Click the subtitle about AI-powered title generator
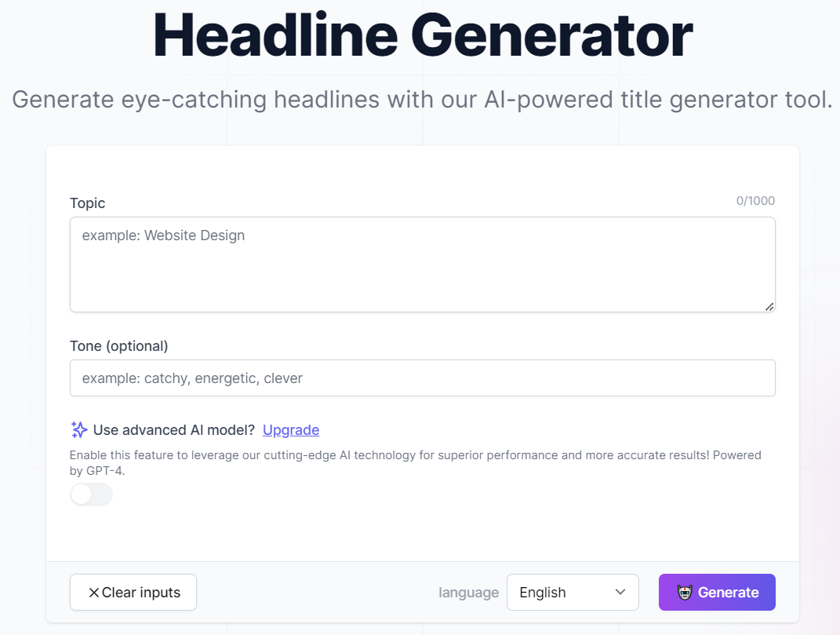 [423, 100]
